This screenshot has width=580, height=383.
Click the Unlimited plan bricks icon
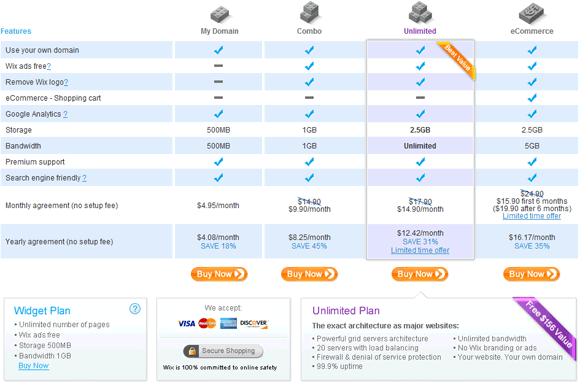(420, 12)
